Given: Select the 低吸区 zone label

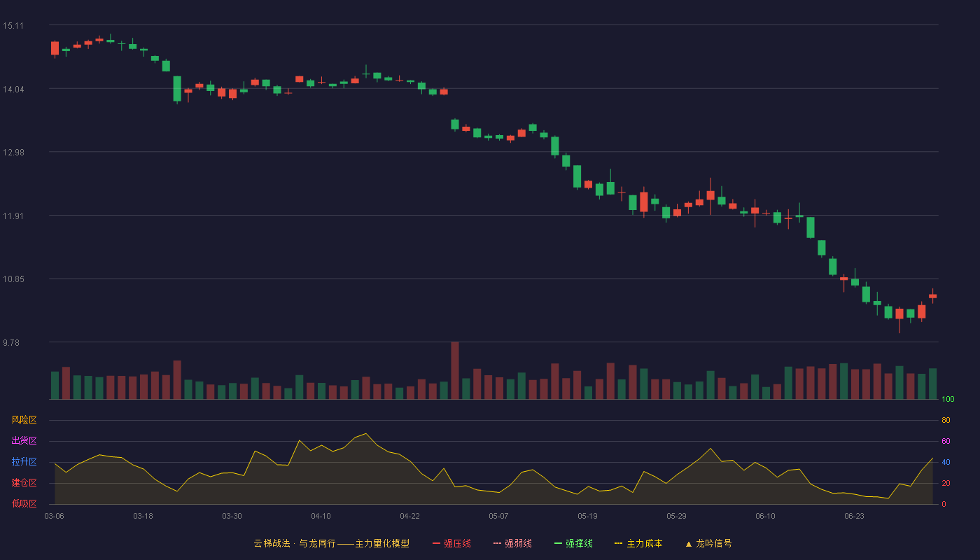Looking at the screenshot, I should (x=24, y=503).
